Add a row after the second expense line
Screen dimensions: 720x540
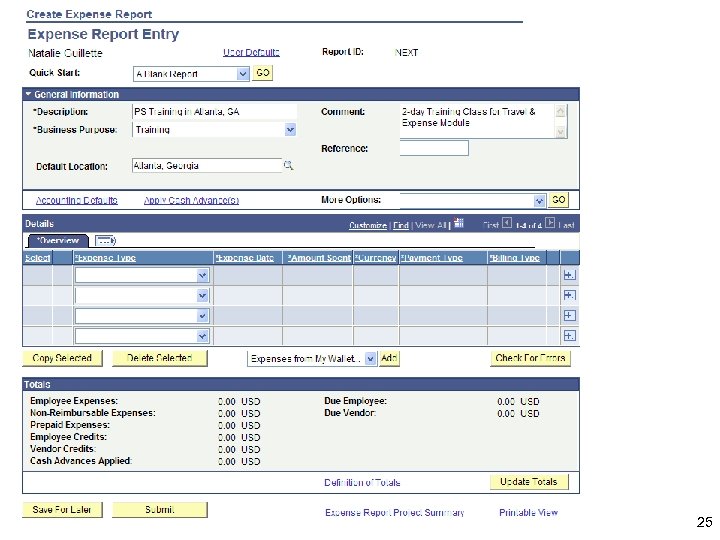click(569, 295)
